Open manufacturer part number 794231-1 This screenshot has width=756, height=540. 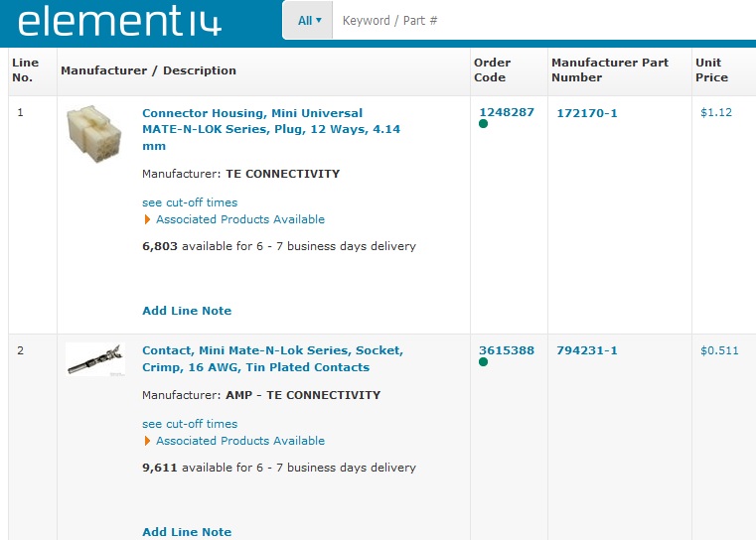[586, 350]
